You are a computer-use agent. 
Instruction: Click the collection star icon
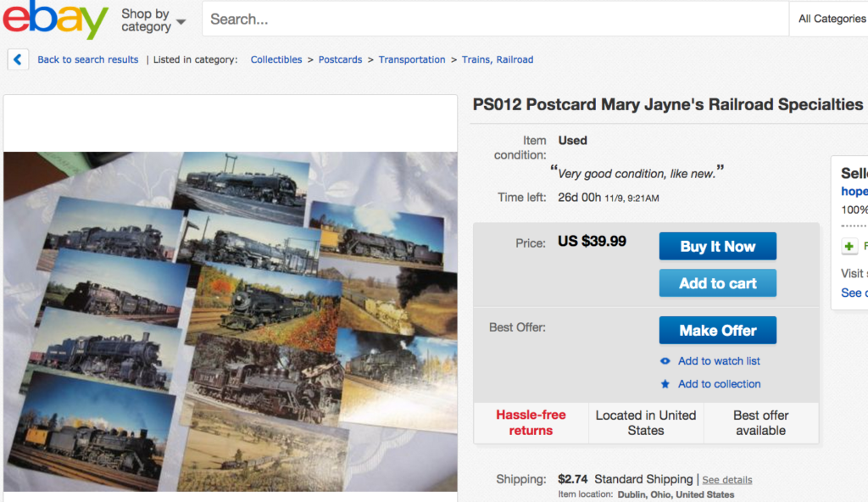(x=665, y=384)
